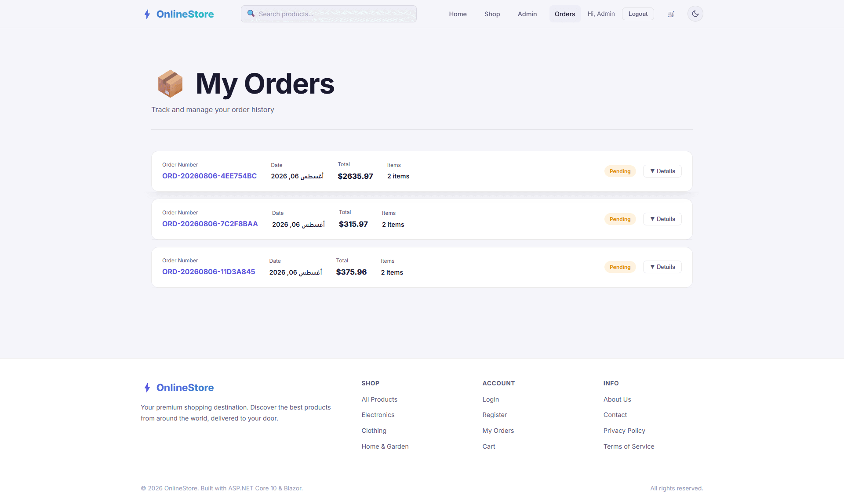
Task: Click the lightning bolt logo in header
Action: point(147,14)
